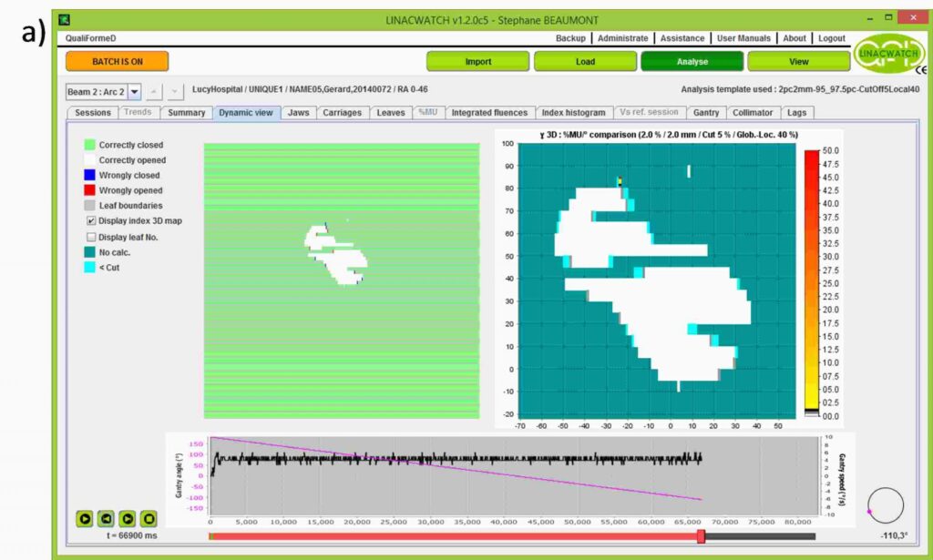Stop the dynamic view playback
The height and width of the screenshot is (560, 933).
point(149,519)
